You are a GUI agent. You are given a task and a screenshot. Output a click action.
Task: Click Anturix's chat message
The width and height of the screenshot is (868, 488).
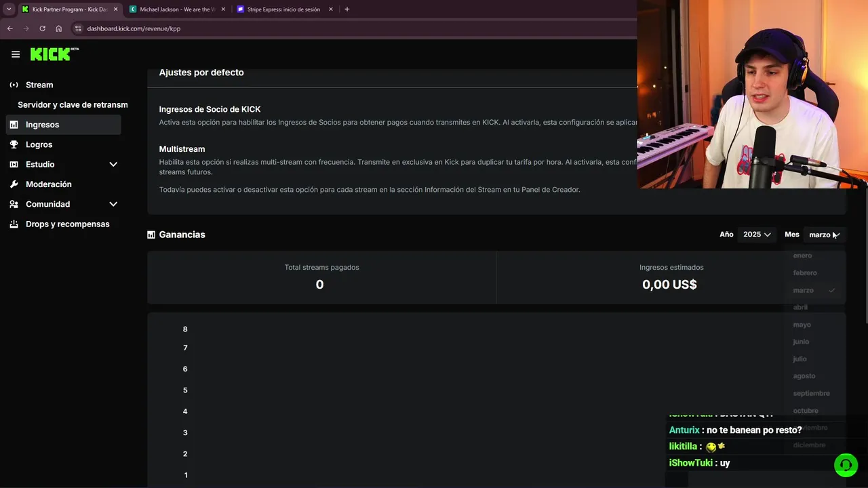(x=735, y=430)
